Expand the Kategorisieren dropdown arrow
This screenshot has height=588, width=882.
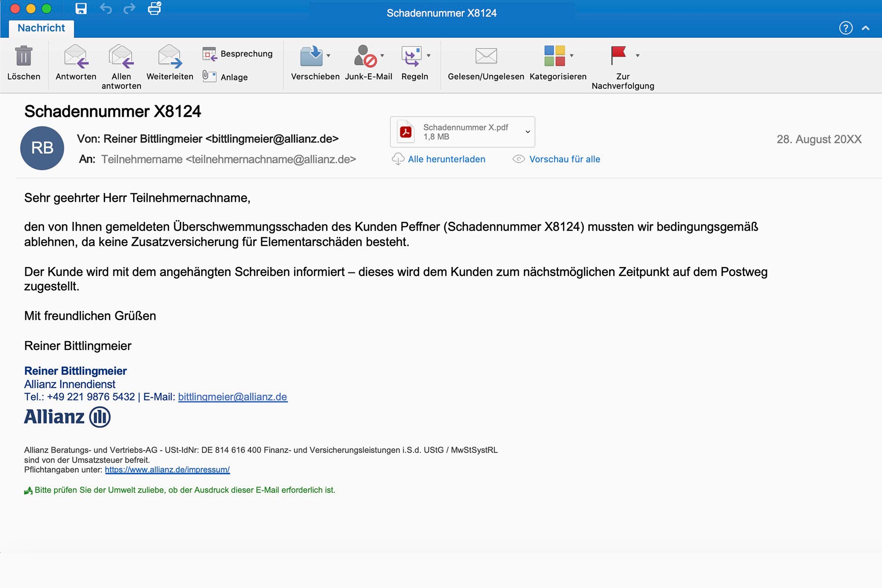pos(572,56)
